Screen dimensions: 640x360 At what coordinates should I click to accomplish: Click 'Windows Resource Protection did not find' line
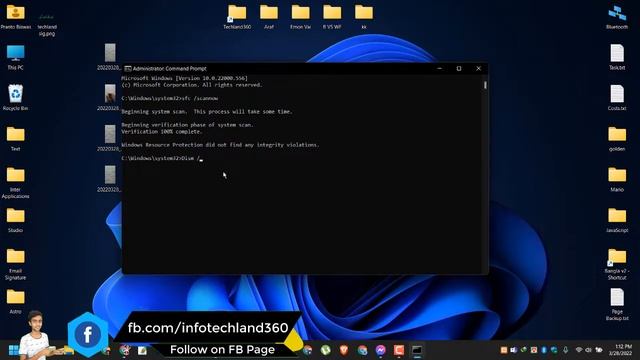pos(220,145)
